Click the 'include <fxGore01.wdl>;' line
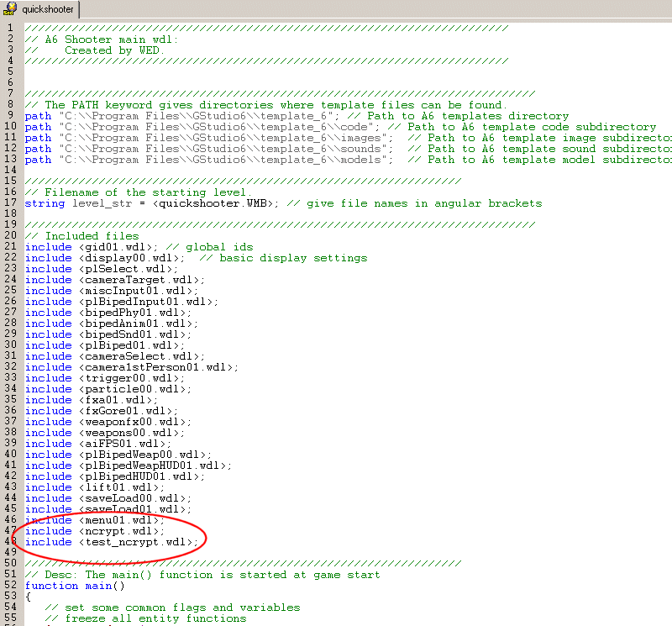Screen dimensions: 672x626 101,411
